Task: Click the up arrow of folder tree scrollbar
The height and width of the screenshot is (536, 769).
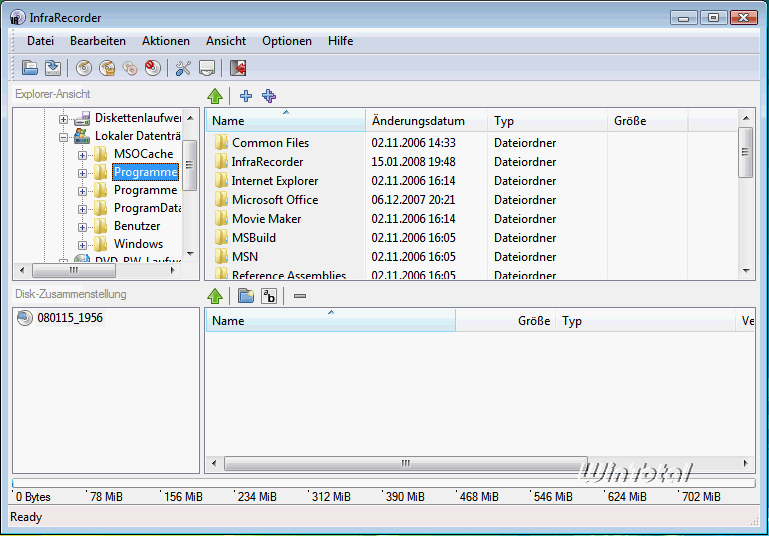Action: [x=191, y=118]
